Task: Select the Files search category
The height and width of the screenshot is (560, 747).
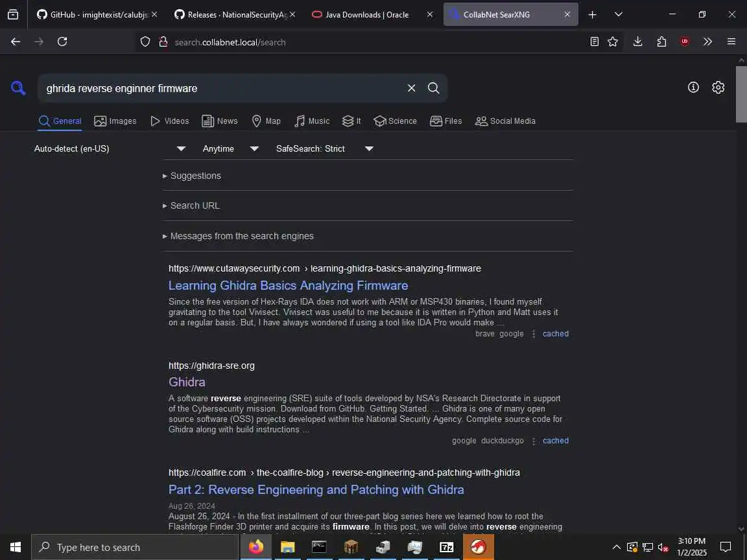Action: click(x=446, y=121)
